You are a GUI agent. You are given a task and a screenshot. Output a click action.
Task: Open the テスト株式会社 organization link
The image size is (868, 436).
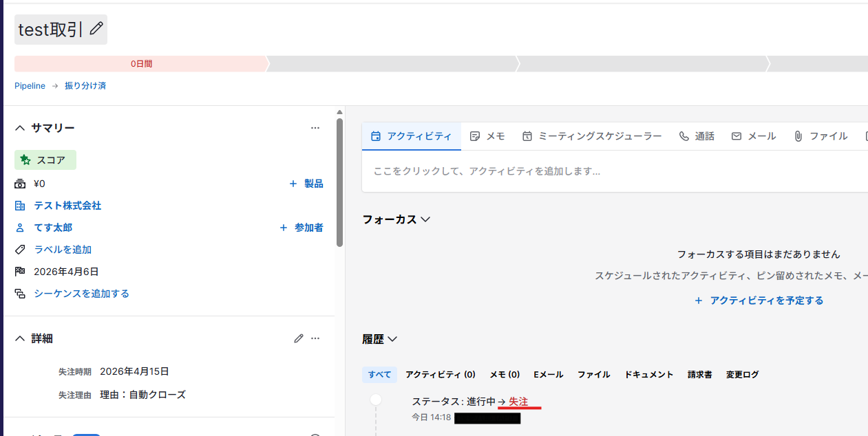[67, 206]
